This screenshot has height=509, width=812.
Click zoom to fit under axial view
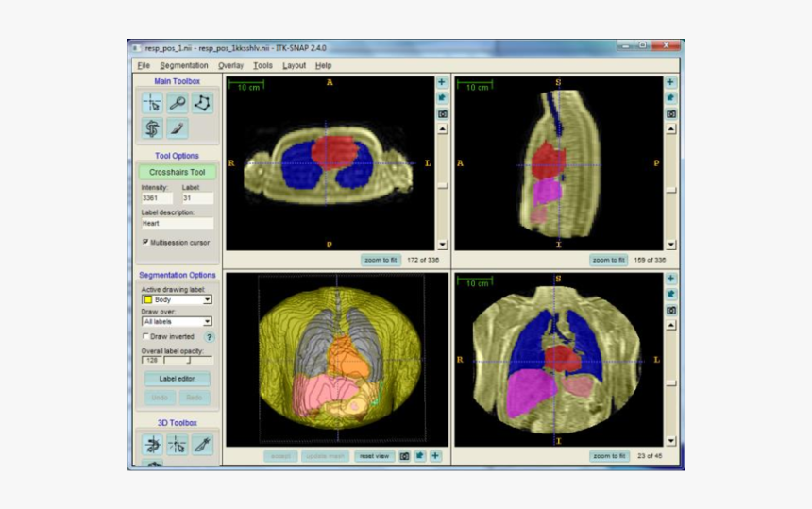[381, 260]
